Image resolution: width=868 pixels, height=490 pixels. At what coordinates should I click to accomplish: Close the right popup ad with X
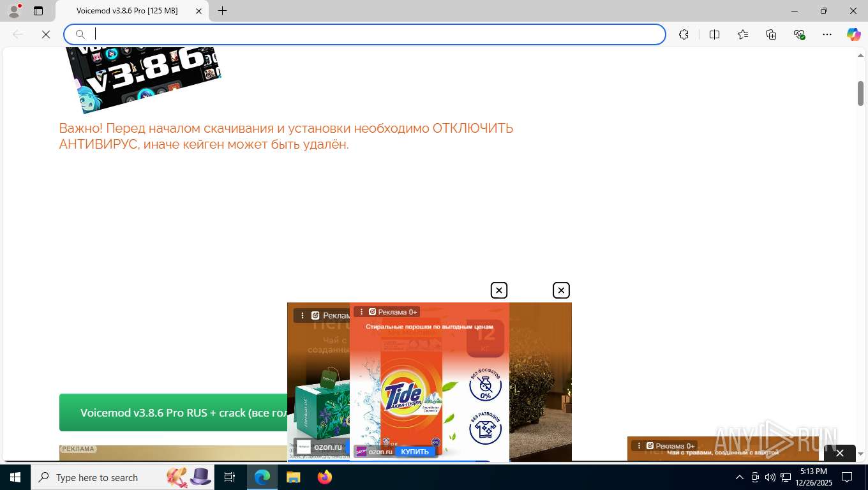point(561,290)
